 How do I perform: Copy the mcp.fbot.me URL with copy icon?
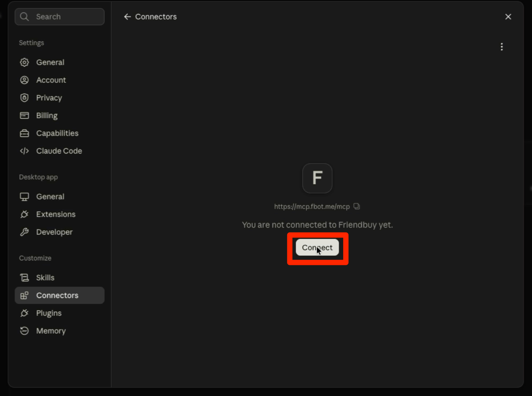pos(356,206)
